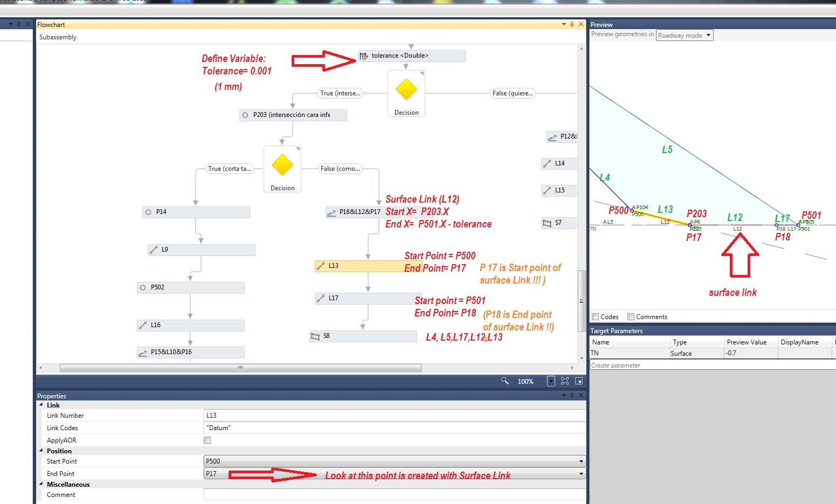Screen dimensions: 836x504
Task: Toggle the overview map icon beside fit-to-screen
Action: click(x=579, y=381)
